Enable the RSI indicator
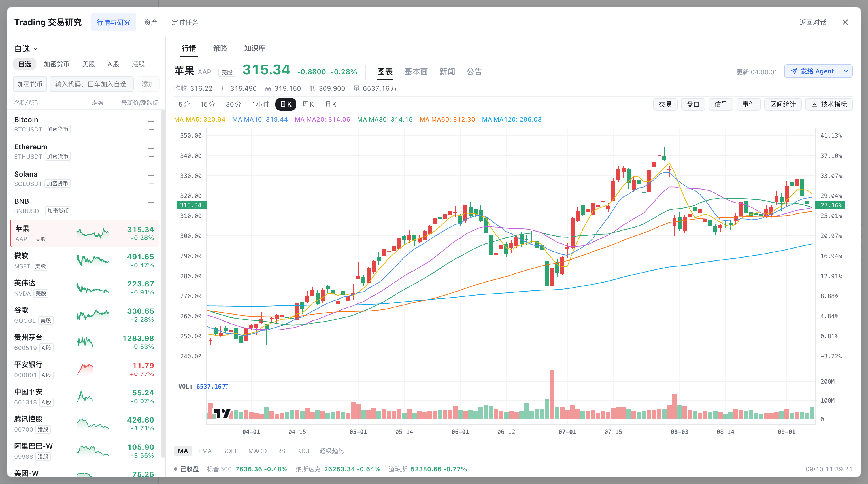This screenshot has width=868, height=484. [x=282, y=451]
